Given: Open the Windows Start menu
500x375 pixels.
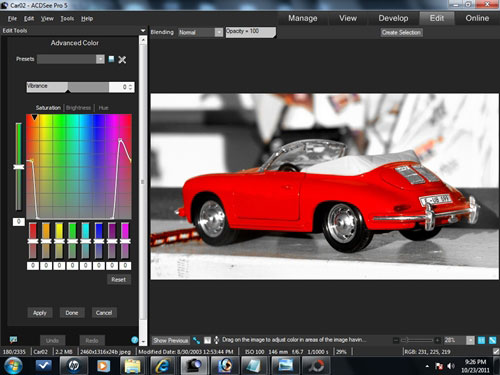Looking at the screenshot, I should tap(13, 366).
